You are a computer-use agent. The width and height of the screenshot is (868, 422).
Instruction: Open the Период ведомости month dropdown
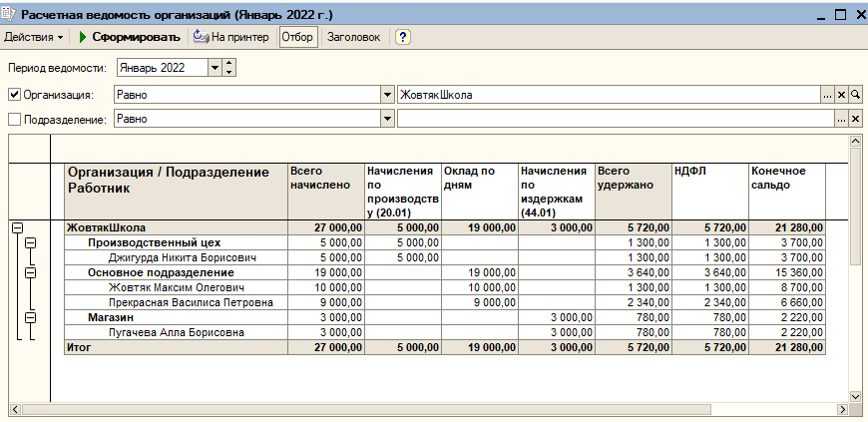215,68
